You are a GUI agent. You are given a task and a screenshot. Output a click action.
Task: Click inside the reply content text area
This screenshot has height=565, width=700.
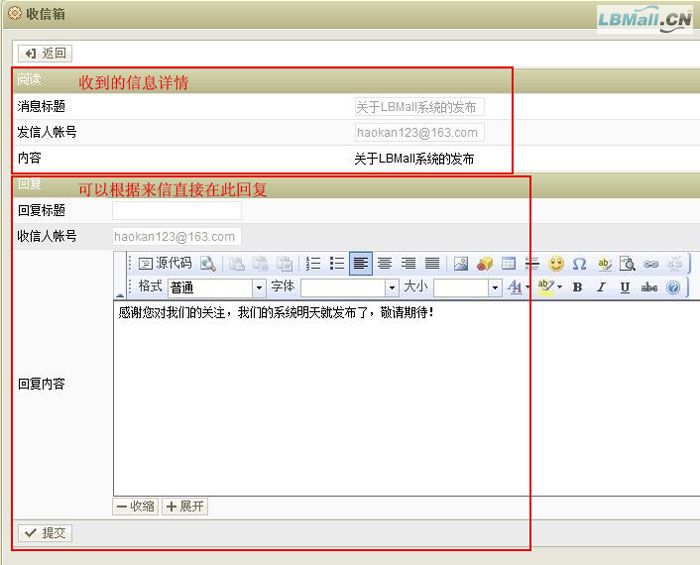tap(406, 398)
